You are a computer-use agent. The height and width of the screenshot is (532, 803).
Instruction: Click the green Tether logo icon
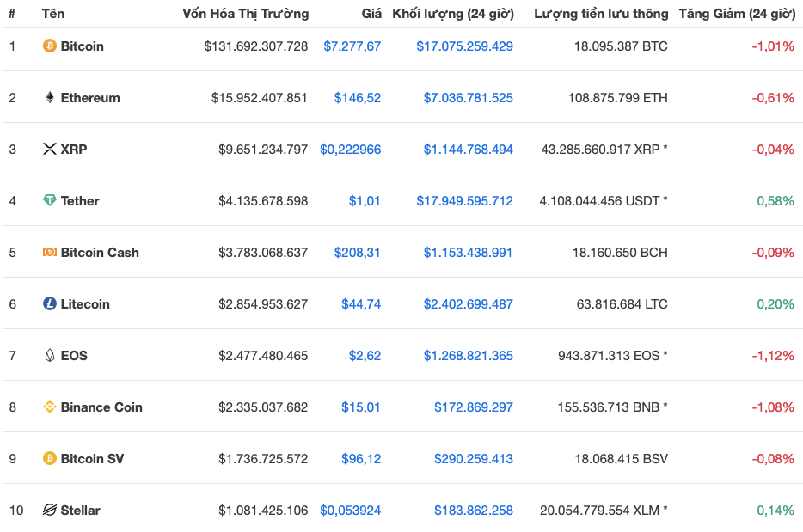(x=50, y=200)
